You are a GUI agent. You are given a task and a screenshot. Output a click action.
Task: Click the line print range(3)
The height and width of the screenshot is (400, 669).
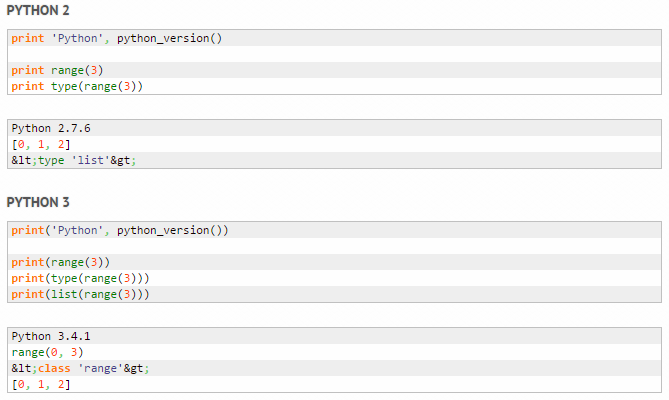(57, 70)
